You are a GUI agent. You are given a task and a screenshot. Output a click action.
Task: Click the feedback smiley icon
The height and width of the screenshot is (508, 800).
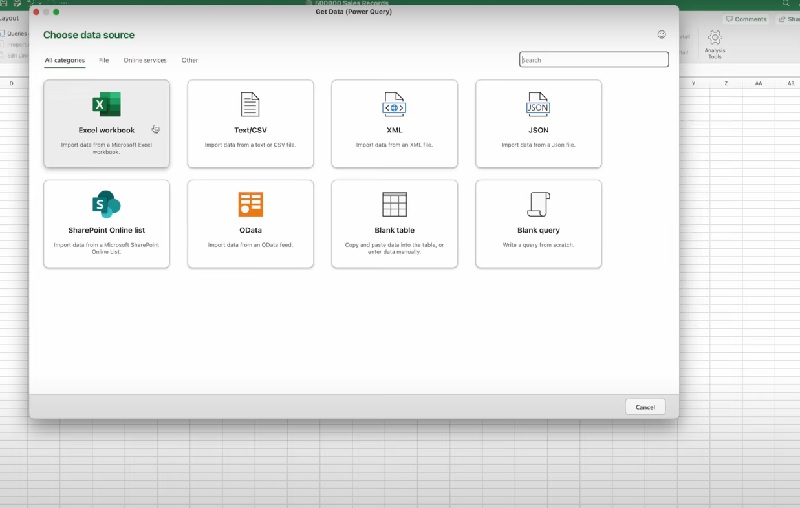[x=662, y=35]
